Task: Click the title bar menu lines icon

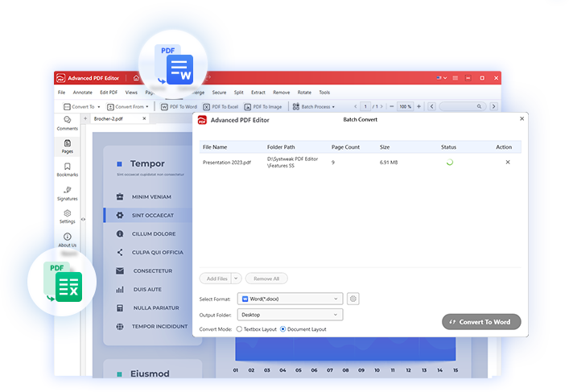Action: pos(455,78)
